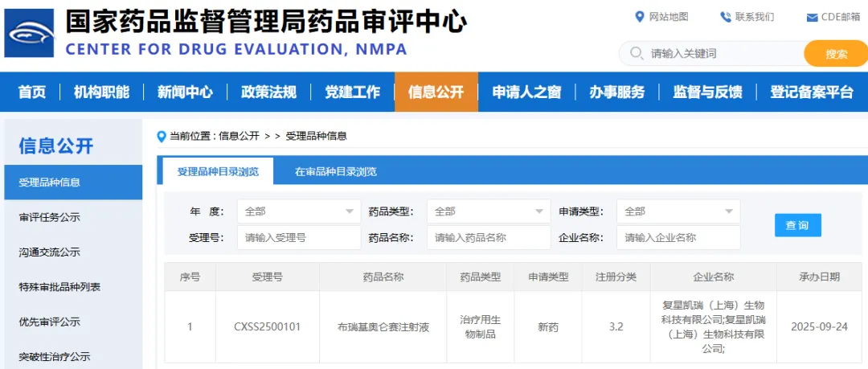Switch to 在审品种目录浏览 tab

coord(335,171)
